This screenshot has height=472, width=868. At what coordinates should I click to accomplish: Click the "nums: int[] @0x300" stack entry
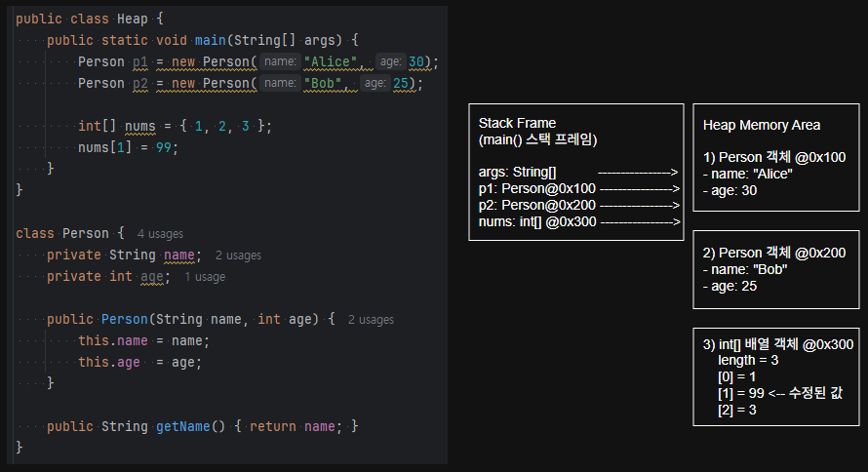tap(537, 222)
